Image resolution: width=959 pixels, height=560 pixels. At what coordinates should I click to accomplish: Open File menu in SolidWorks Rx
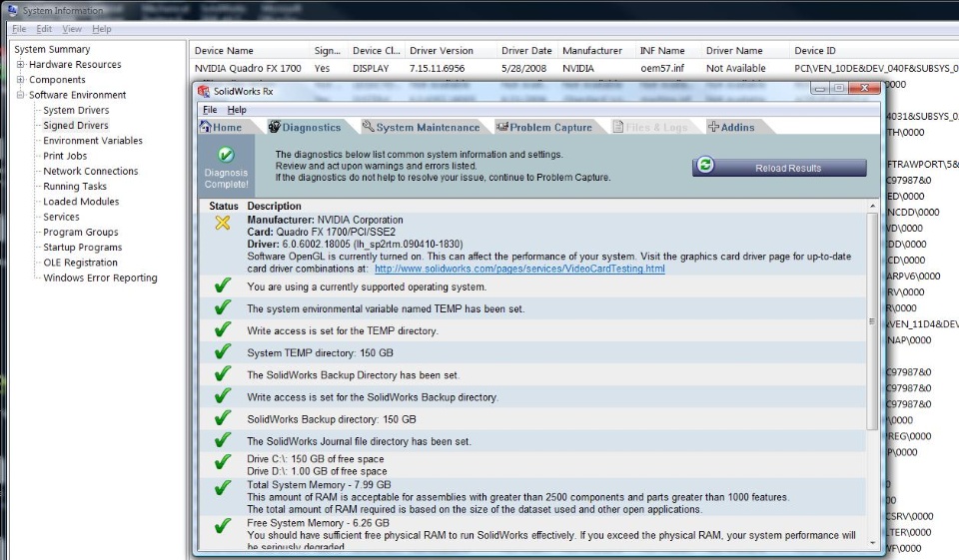tap(210, 110)
